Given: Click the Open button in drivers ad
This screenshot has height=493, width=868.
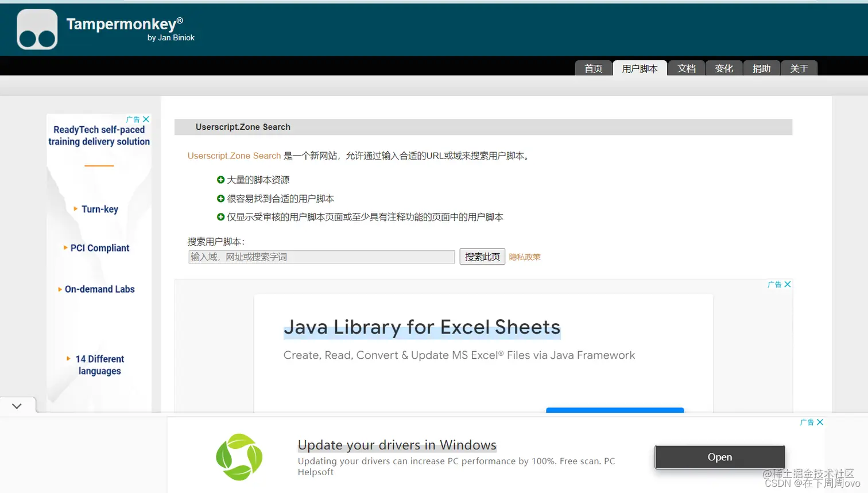Looking at the screenshot, I should pyautogui.click(x=720, y=457).
